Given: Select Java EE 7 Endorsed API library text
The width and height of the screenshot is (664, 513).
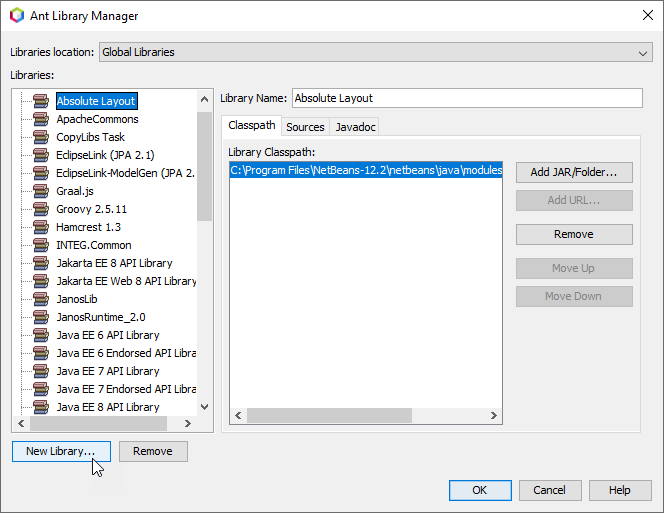Looking at the screenshot, I should pyautogui.click(x=126, y=389).
